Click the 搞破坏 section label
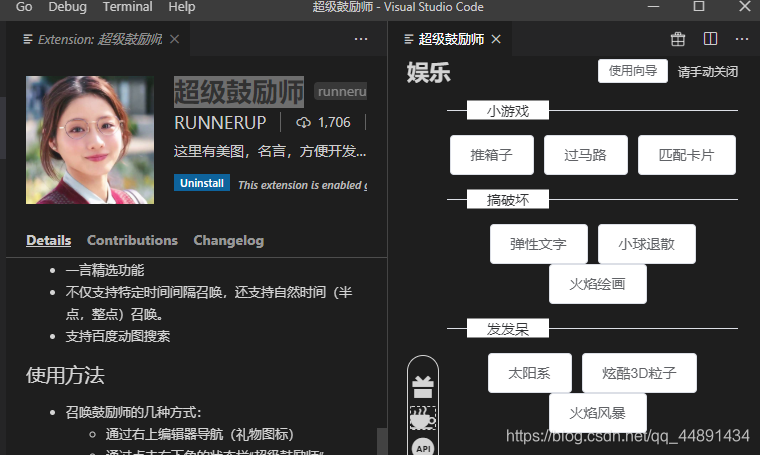 click(507, 200)
